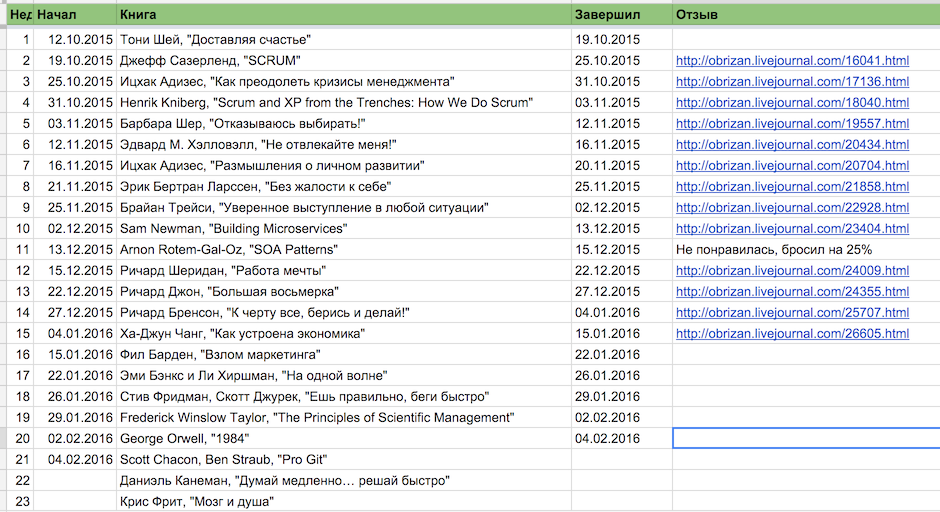Screen dimensions: 940x512
Task: Follow the 23404.html review link
Action: click(792, 228)
